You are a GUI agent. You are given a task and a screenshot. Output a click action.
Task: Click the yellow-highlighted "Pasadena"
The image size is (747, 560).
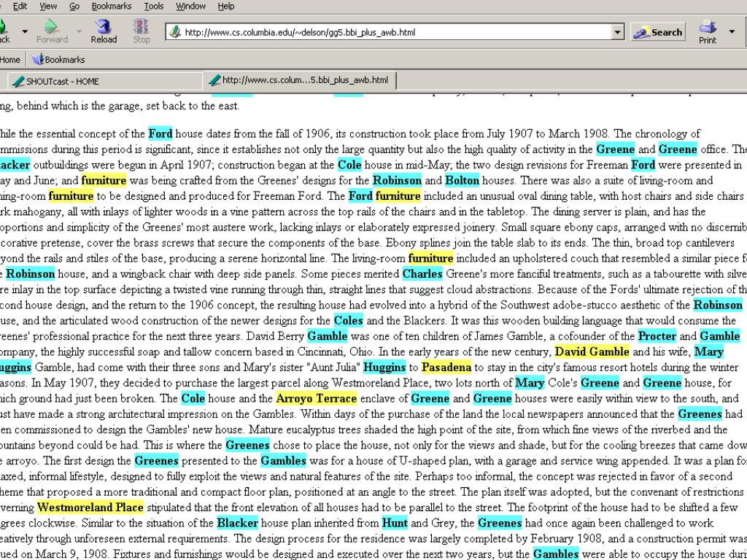click(x=446, y=367)
